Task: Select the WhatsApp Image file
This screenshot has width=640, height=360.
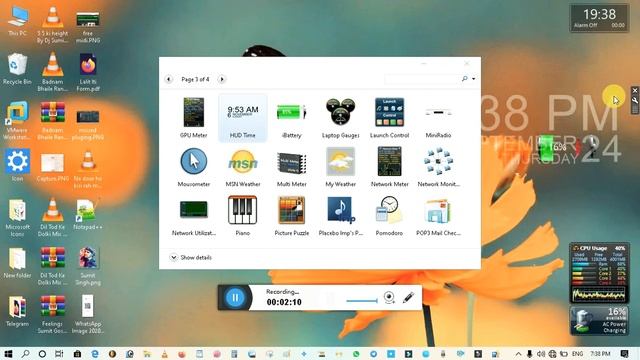Action: [x=88, y=315]
